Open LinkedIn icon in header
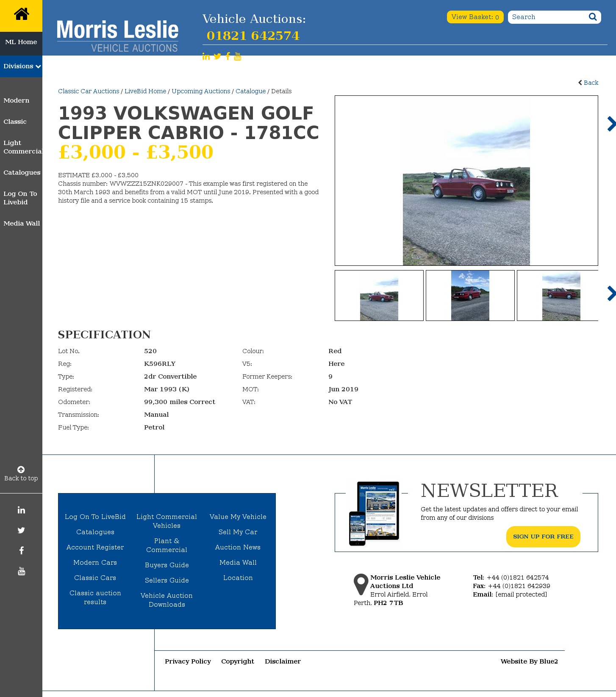This screenshot has width=616, height=697. pyautogui.click(x=206, y=56)
